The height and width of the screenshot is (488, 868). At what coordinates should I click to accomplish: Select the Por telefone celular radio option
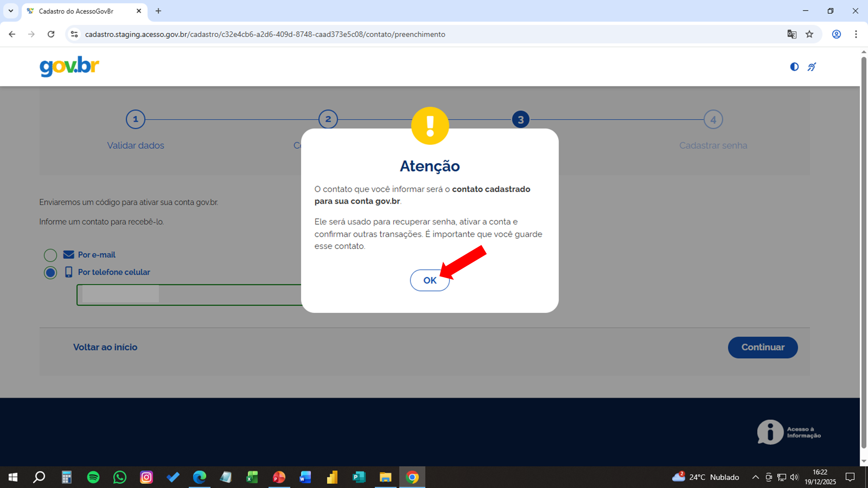50,272
